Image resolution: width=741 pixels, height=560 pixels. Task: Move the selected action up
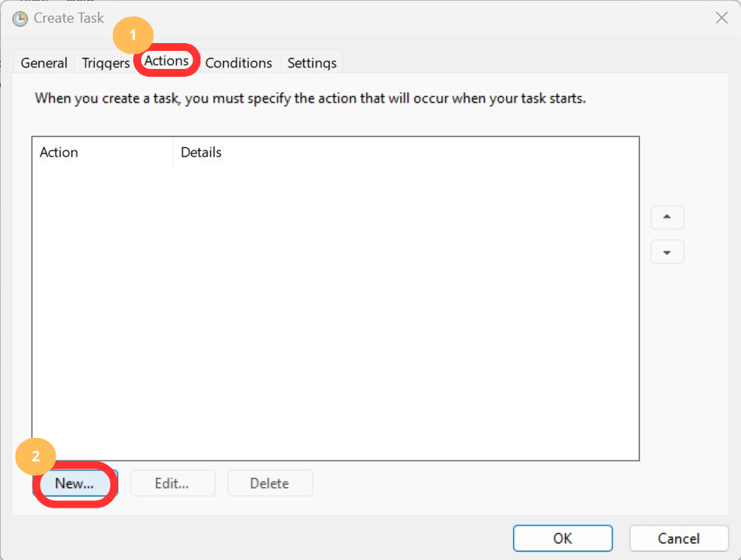[x=667, y=217]
